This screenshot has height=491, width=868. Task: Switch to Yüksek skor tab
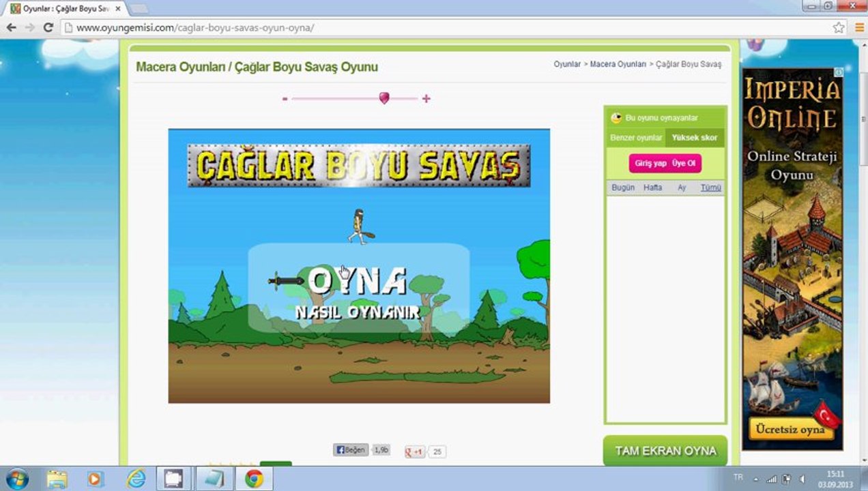pos(695,138)
